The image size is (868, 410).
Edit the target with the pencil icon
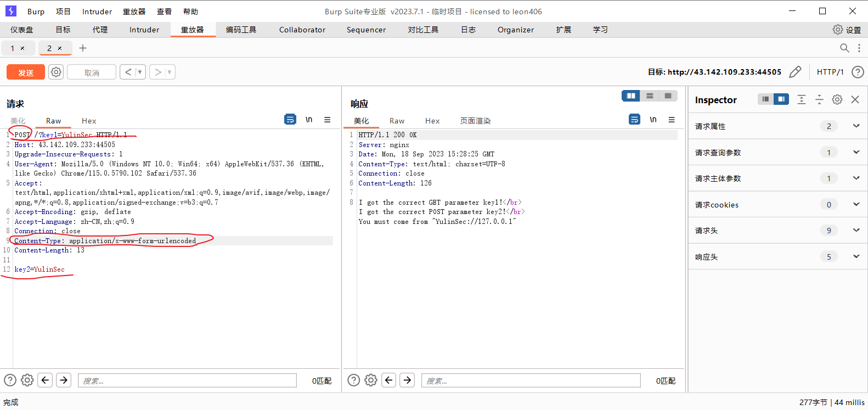tap(795, 72)
